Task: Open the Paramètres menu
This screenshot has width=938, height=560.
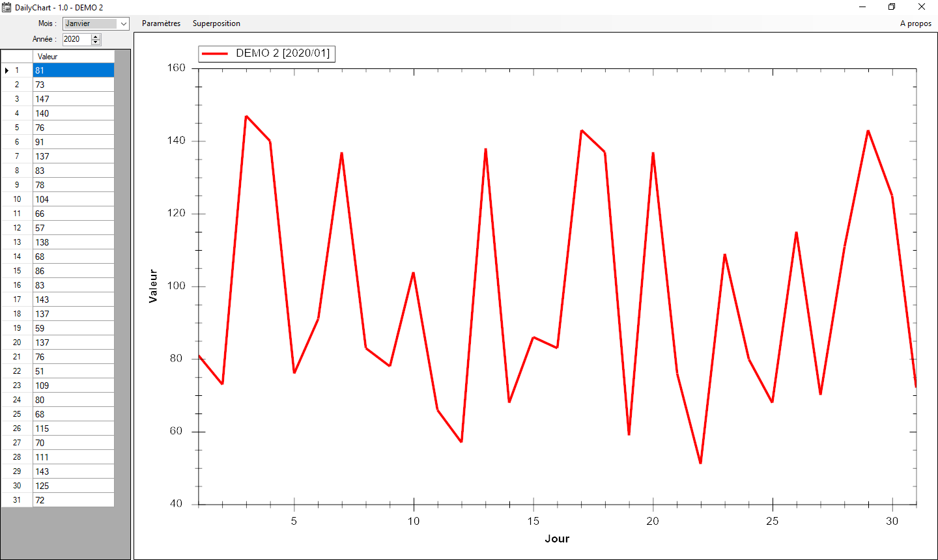Action: point(161,23)
